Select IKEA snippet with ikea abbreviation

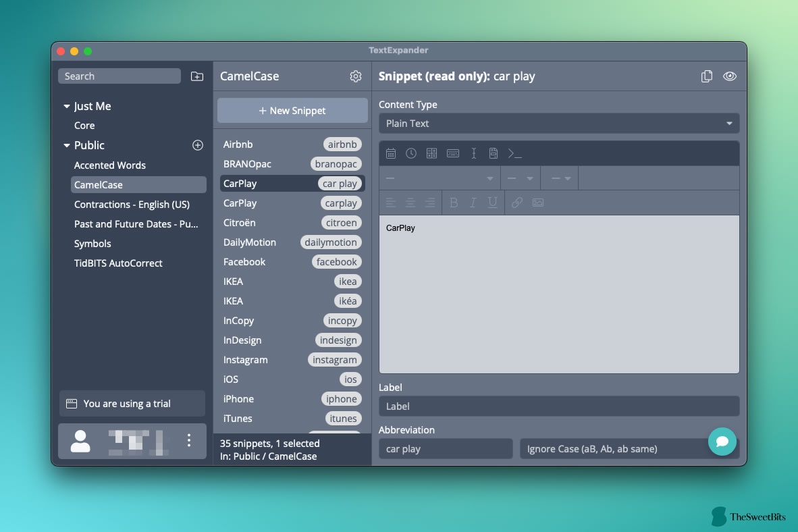(292, 282)
